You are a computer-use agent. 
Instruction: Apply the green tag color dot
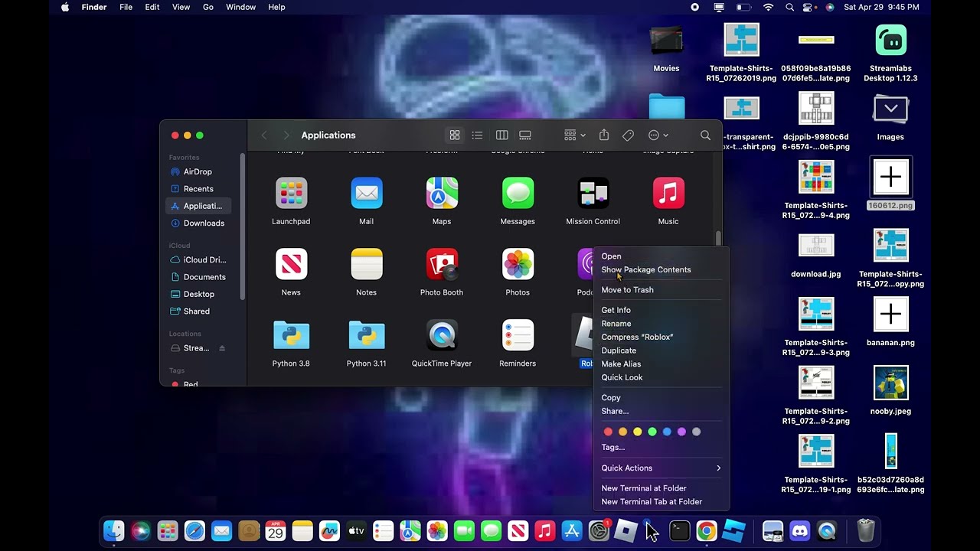click(652, 432)
